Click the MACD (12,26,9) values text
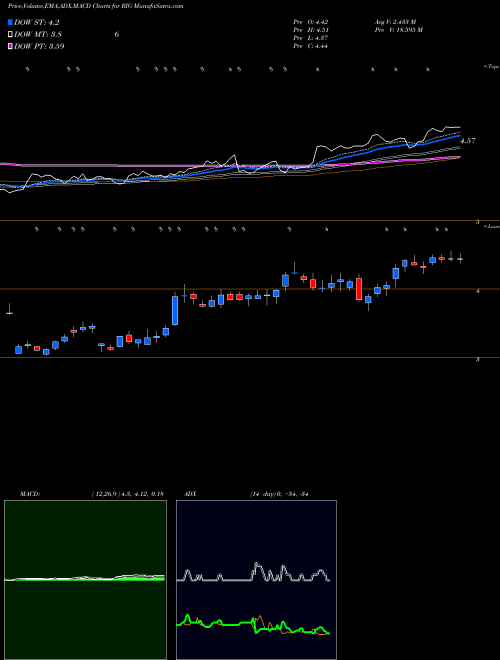The image size is (500, 660). tap(128, 494)
